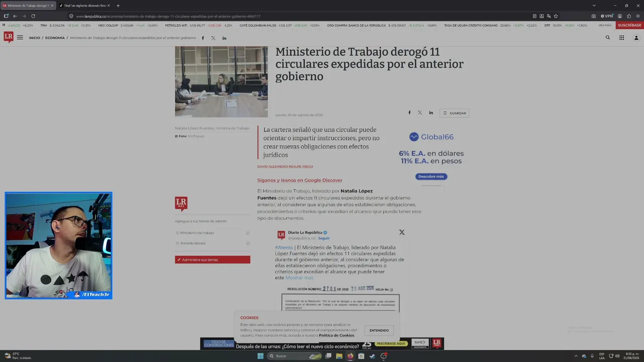Share on Facebook beside the Guardar button

point(409,113)
